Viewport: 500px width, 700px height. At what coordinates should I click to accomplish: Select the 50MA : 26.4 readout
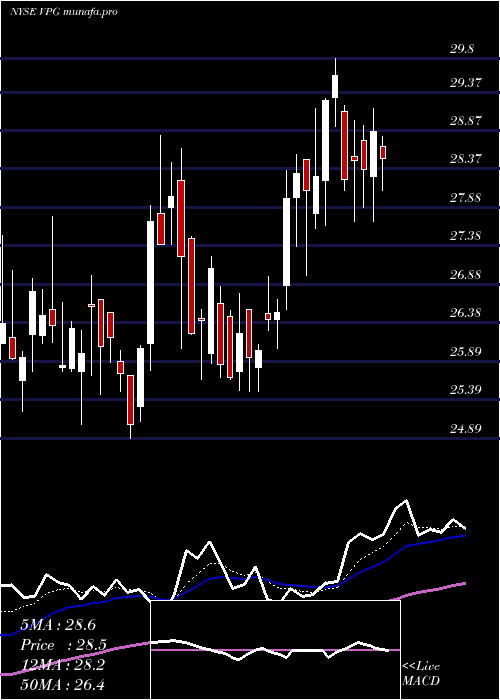(x=62, y=685)
